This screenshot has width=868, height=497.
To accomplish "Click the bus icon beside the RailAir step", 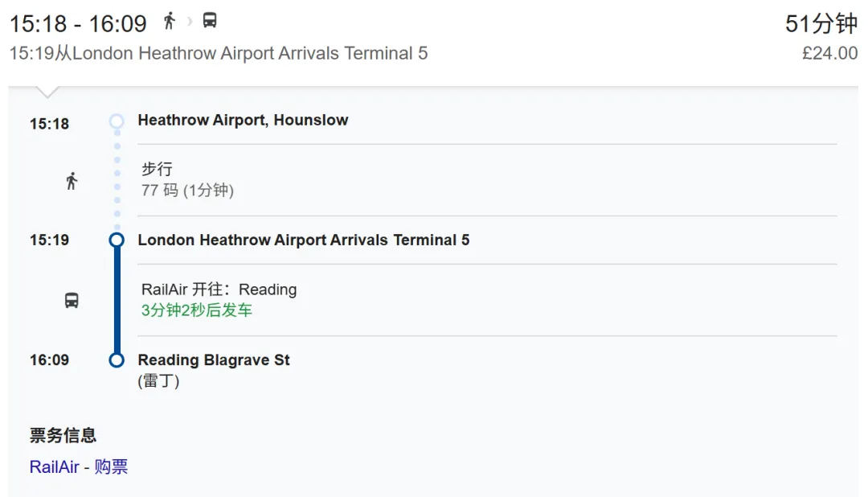I will coord(72,301).
